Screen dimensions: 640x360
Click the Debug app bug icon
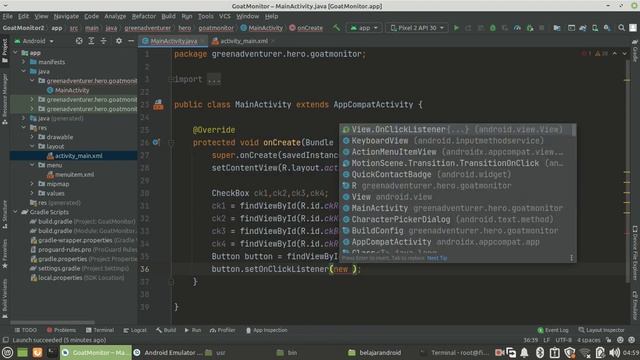pos(493,28)
